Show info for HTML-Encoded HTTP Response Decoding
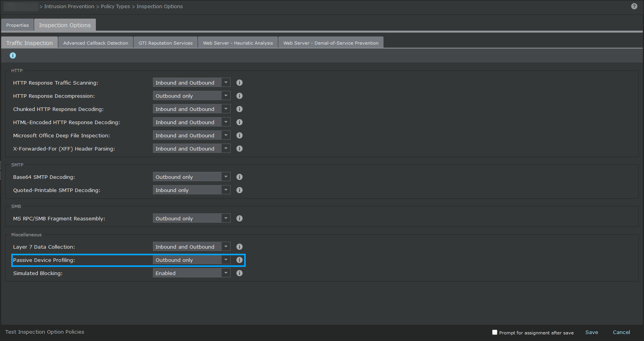Image resolution: width=644 pixels, height=341 pixels. click(240, 122)
